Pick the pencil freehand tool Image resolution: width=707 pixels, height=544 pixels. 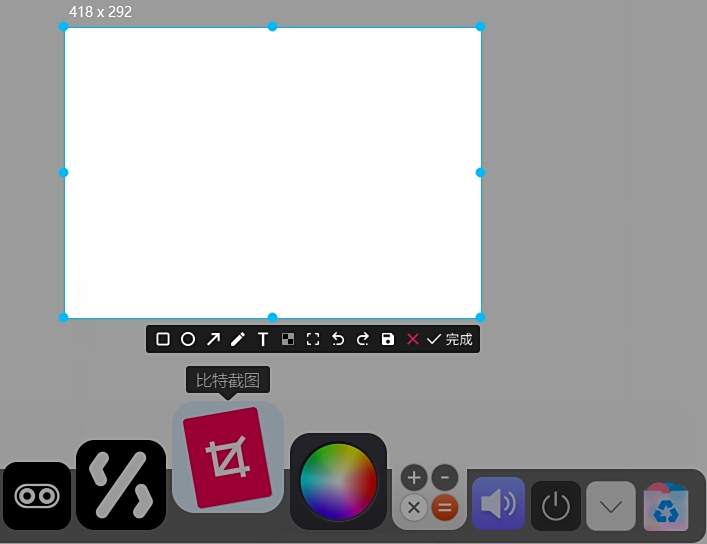[238, 339]
